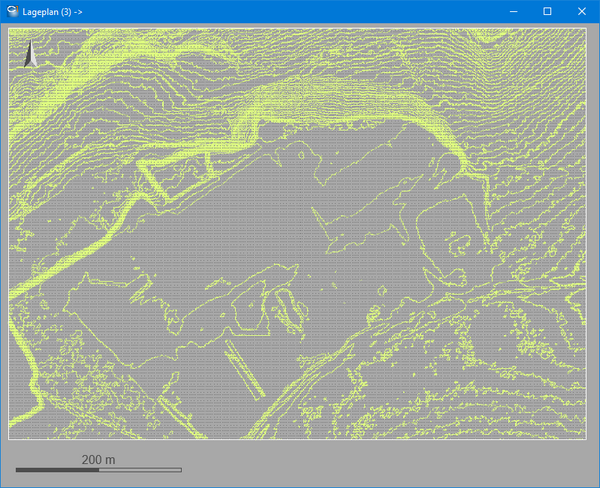
Task: Maximize the Lageplan (3) window
Action: pyautogui.click(x=548, y=11)
